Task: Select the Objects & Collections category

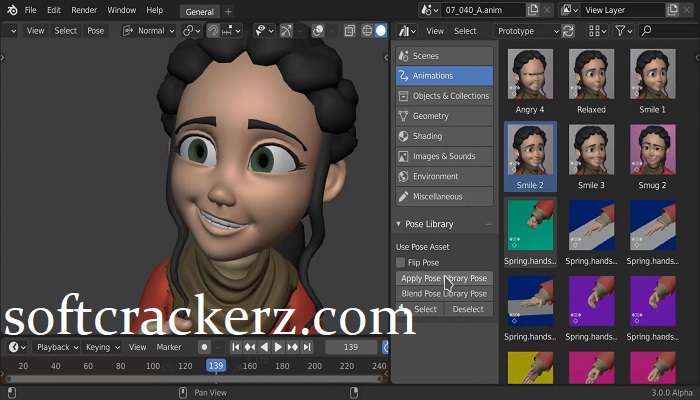Action: 444,96
